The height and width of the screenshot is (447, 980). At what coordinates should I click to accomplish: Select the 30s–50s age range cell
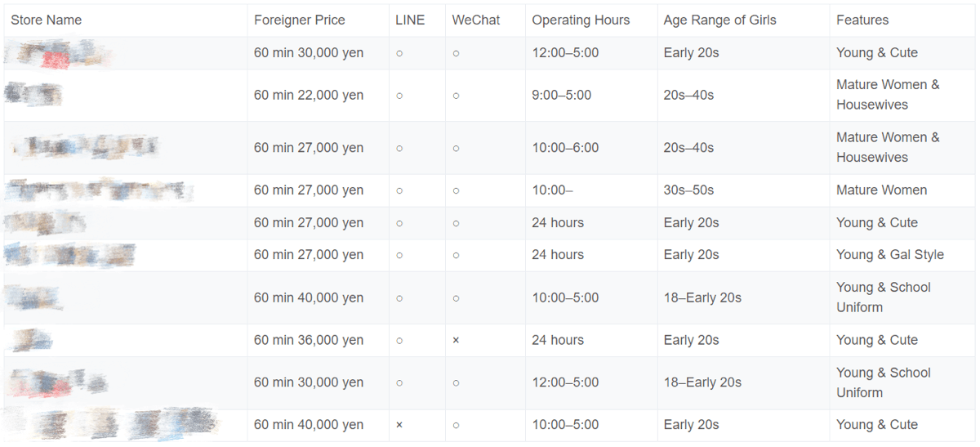tap(688, 190)
